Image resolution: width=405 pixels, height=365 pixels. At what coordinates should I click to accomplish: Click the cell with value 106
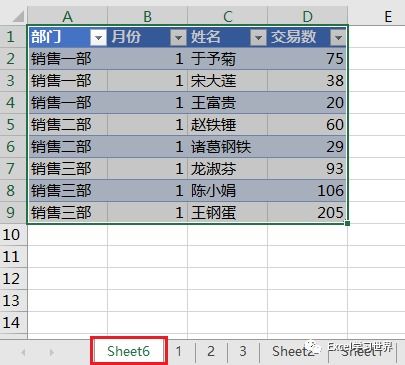coord(307,191)
